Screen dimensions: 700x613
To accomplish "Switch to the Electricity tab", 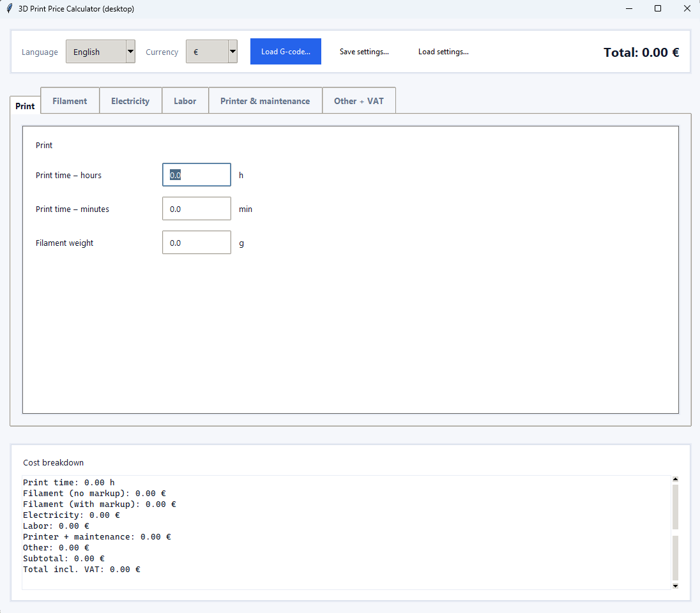I will coord(130,101).
